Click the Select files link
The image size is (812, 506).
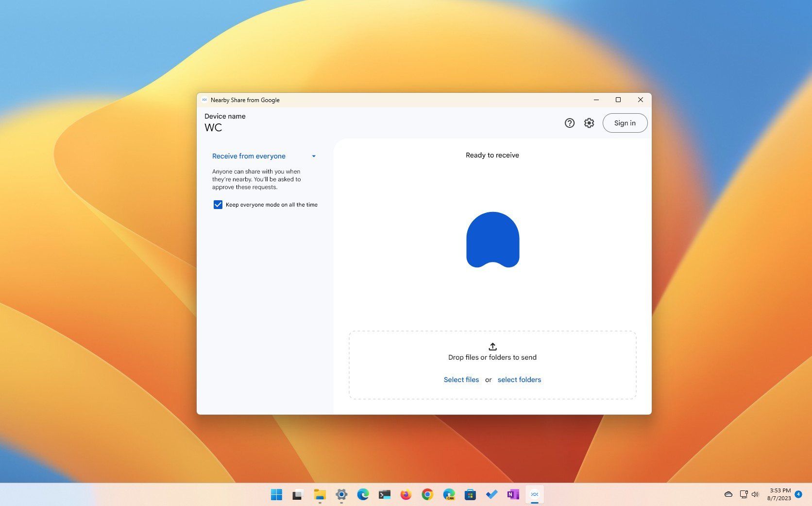461,380
